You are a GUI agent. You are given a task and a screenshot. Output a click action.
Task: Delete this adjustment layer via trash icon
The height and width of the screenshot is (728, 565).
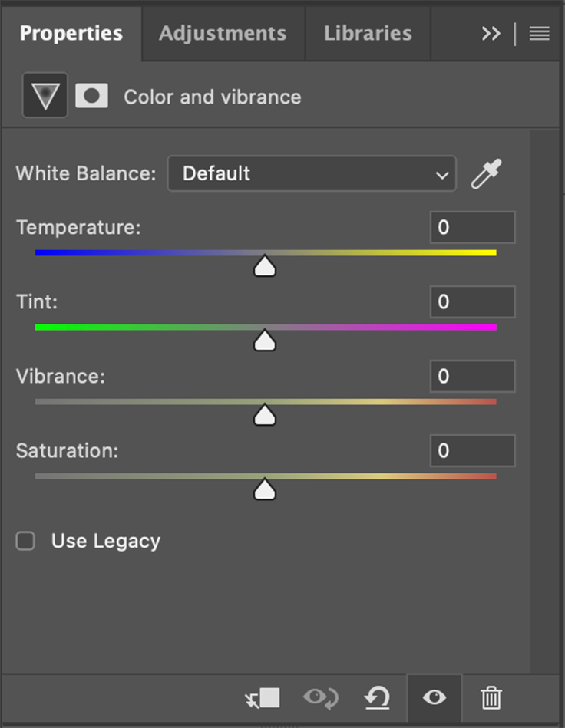[x=491, y=697]
